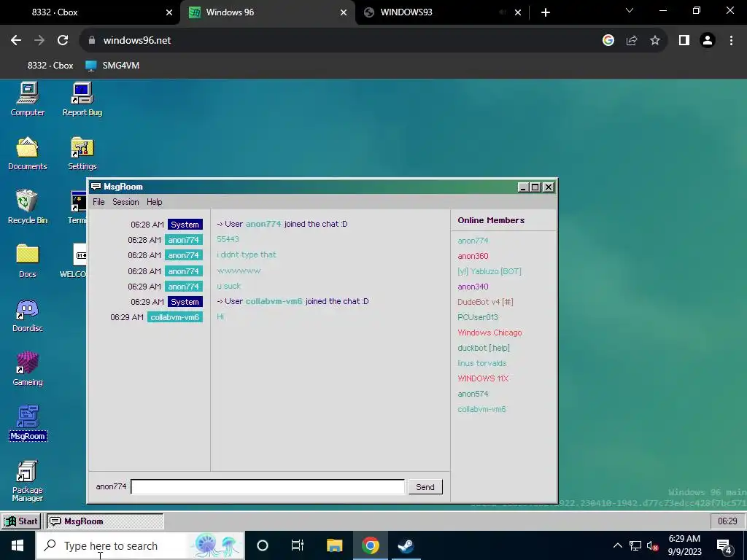Select collabvm-vm6 in Online Members list

coord(481,408)
